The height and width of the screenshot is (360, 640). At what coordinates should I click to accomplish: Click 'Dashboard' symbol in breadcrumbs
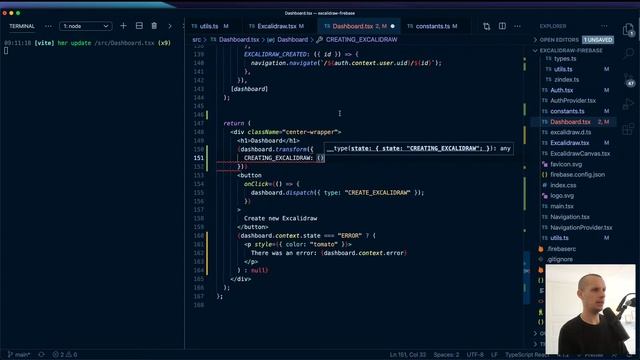pyautogui.click(x=293, y=40)
